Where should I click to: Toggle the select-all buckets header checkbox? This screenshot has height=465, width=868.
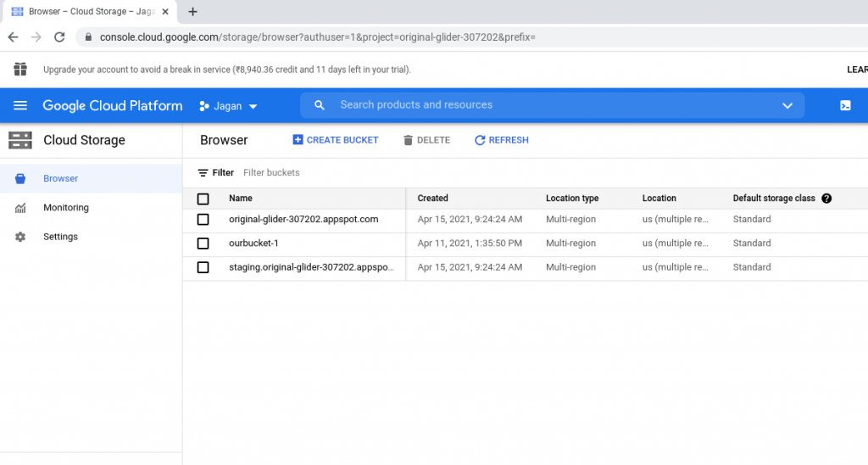tap(203, 199)
